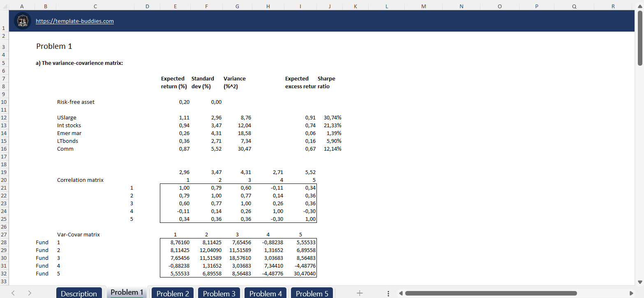
Task: Click the 'Problem 1' heading cell
Action: 54,46
